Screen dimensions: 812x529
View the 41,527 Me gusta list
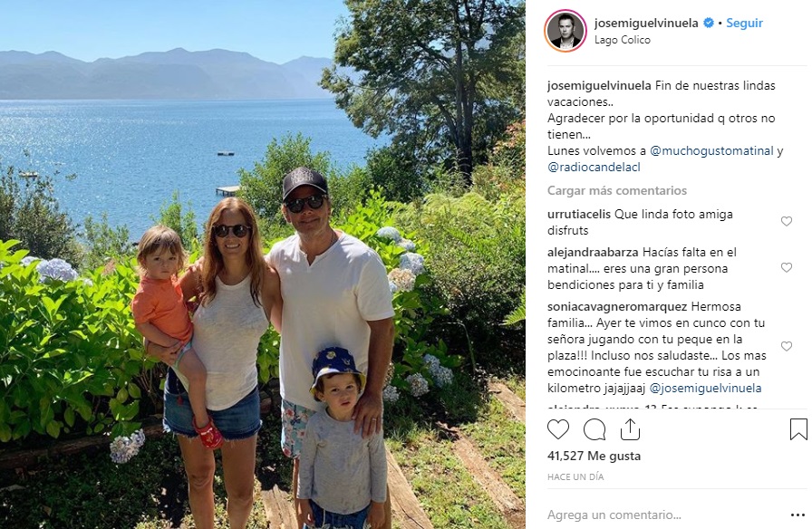594,456
